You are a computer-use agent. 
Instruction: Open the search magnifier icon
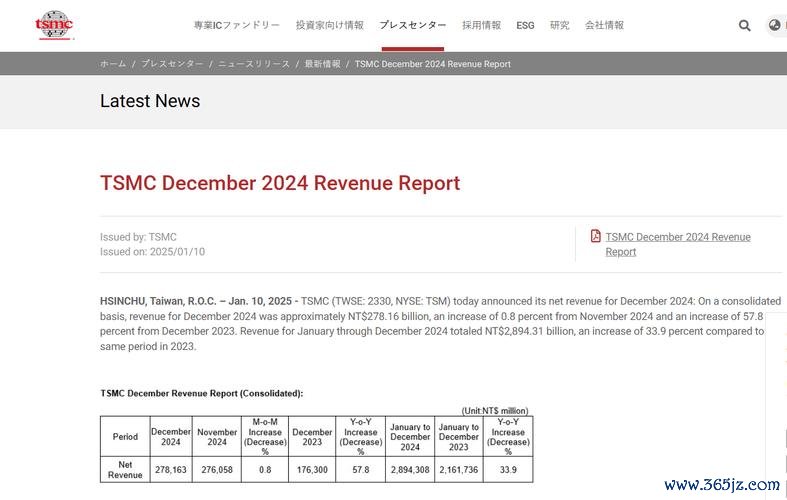[744, 25]
